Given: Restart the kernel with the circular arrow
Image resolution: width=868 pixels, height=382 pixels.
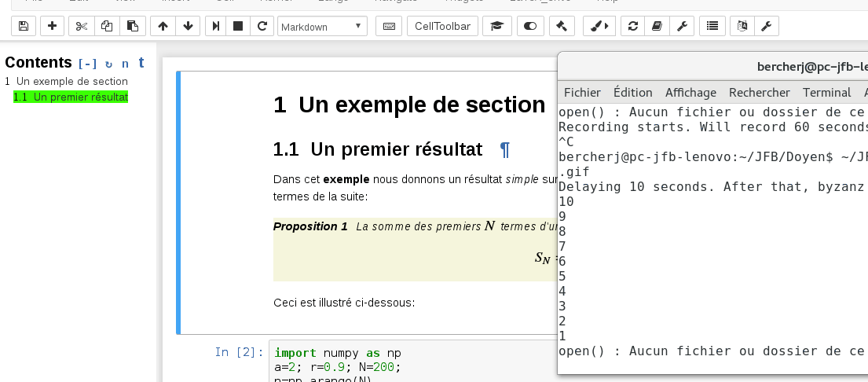Looking at the screenshot, I should pyautogui.click(x=262, y=26).
